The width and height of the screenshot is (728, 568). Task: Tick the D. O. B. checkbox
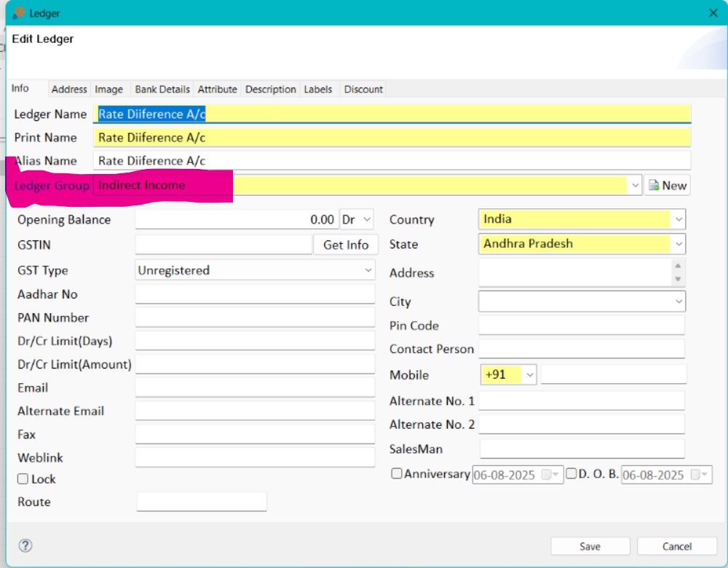pyautogui.click(x=571, y=473)
